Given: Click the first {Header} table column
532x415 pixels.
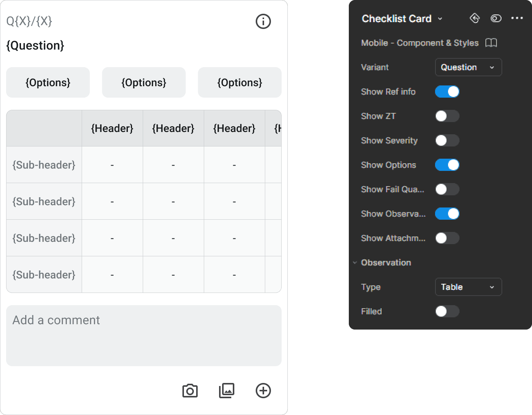Looking at the screenshot, I should click(112, 128).
